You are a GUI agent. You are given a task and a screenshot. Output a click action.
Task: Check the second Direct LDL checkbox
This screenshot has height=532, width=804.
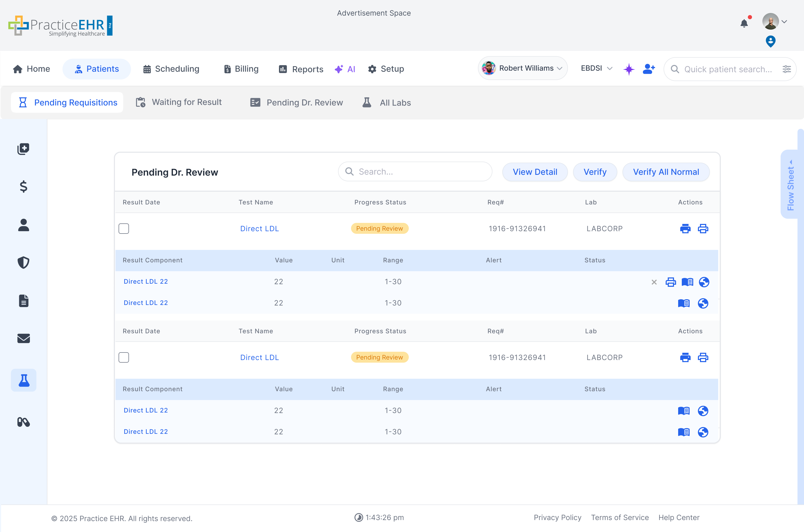click(124, 357)
